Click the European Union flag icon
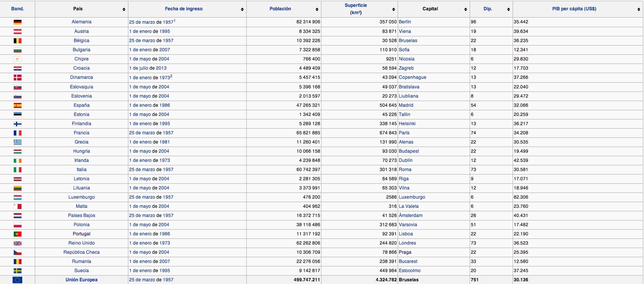 click(x=18, y=280)
